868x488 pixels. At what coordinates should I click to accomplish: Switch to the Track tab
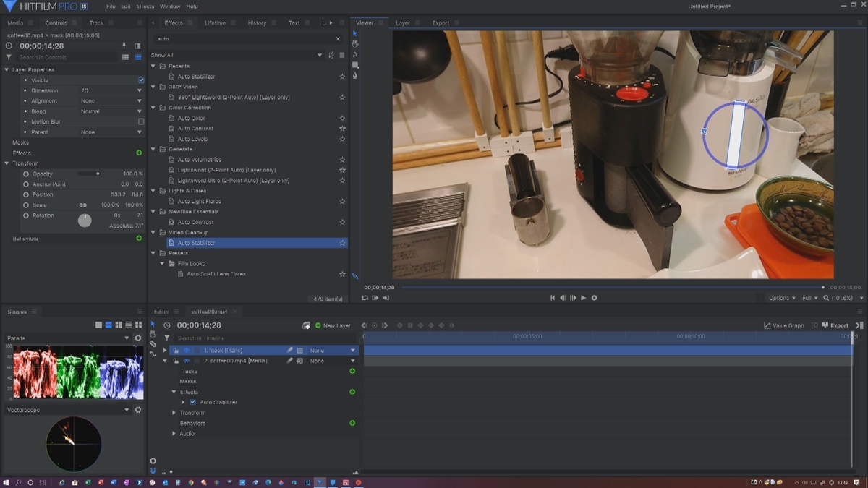[x=96, y=23]
